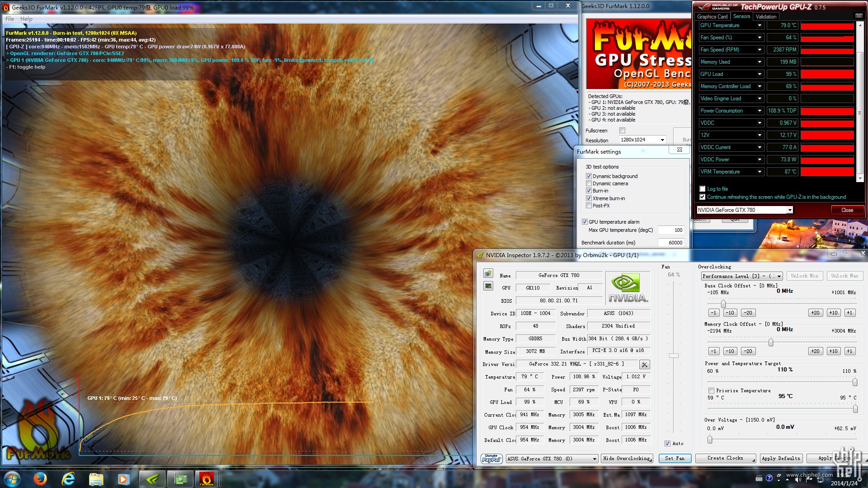The height and width of the screenshot is (488, 868).
Task: Open ASUS GeForce GTX 780 (0) dropdown
Action: pyautogui.click(x=552, y=459)
